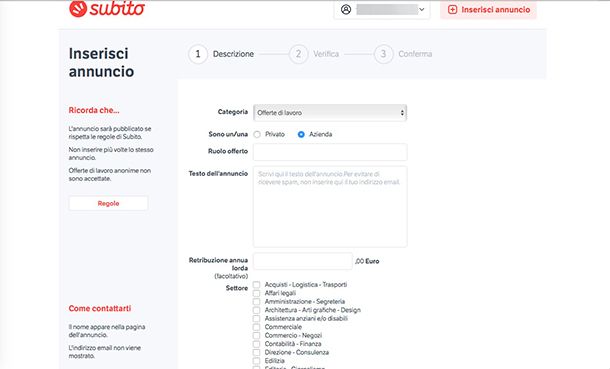Click the Regole button

109,203
